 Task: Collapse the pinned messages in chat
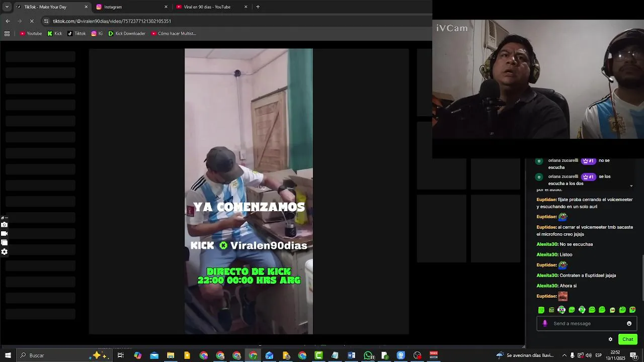click(x=631, y=186)
